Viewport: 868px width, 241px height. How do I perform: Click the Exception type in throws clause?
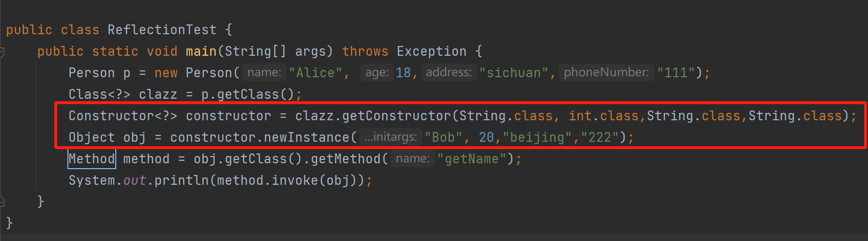coord(431,51)
